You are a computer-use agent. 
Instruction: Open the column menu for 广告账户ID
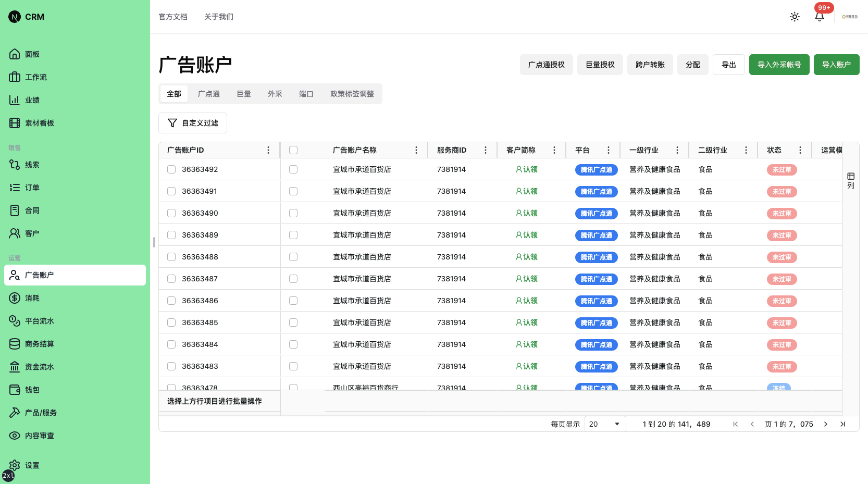click(x=268, y=150)
